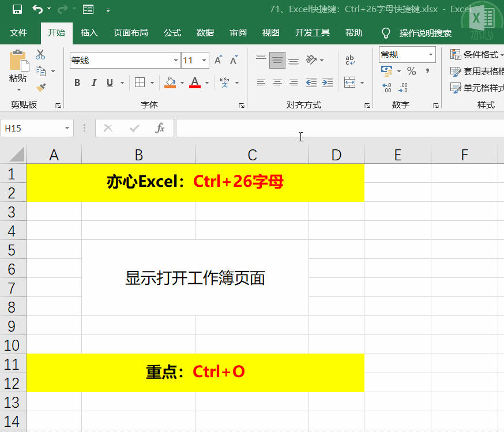Open the 条件格式 menu
The height and width of the screenshot is (432, 504).
(x=477, y=54)
